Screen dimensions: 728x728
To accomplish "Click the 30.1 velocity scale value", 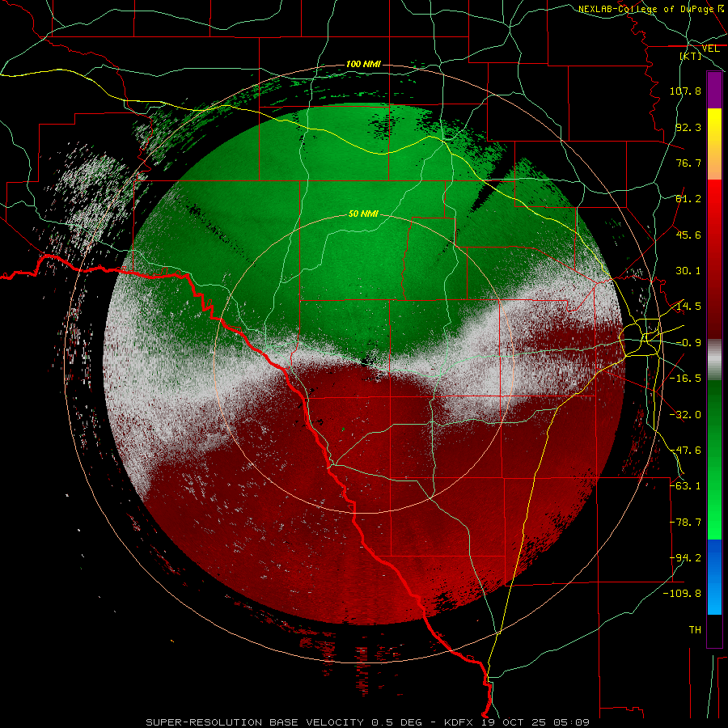I will point(688,271).
